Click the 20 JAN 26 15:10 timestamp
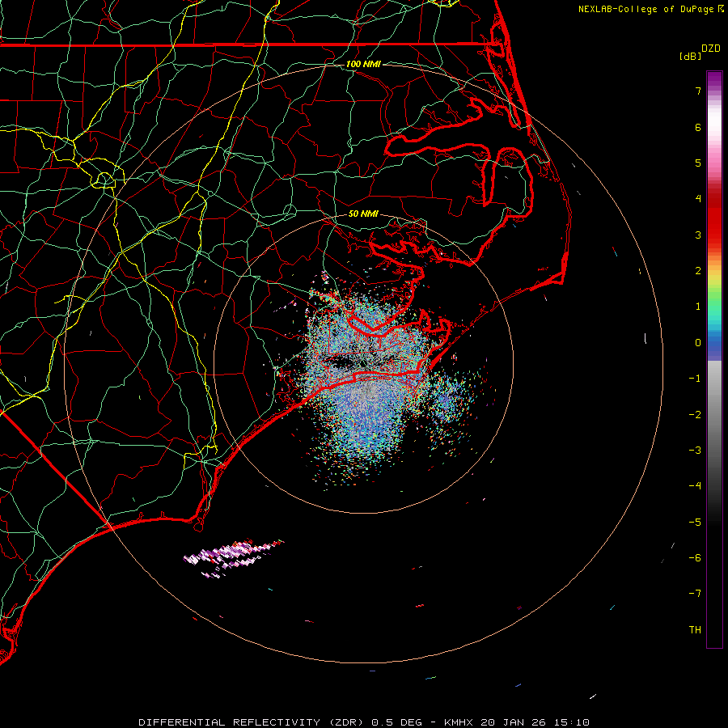728x728 pixels. [535, 722]
